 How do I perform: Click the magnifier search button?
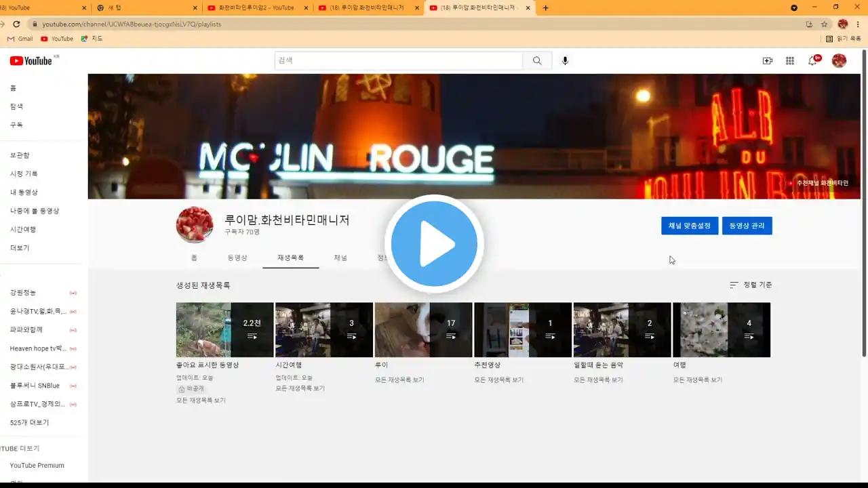click(537, 61)
